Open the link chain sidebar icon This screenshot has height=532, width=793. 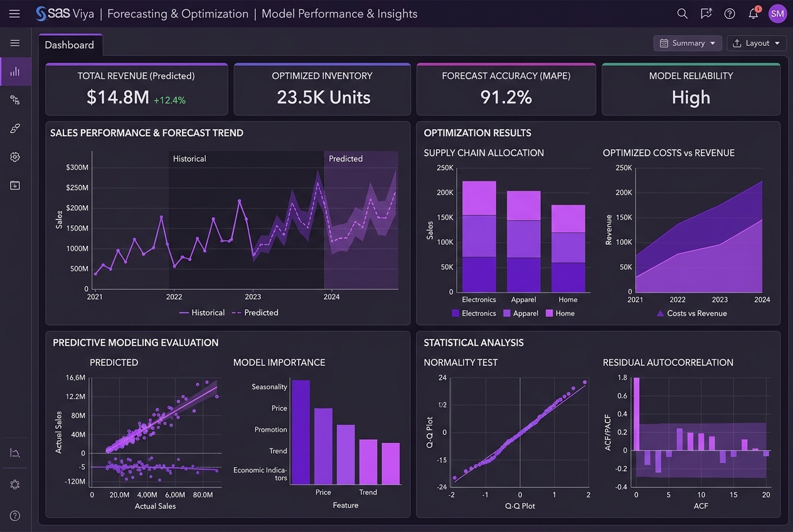tap(15, 129)
